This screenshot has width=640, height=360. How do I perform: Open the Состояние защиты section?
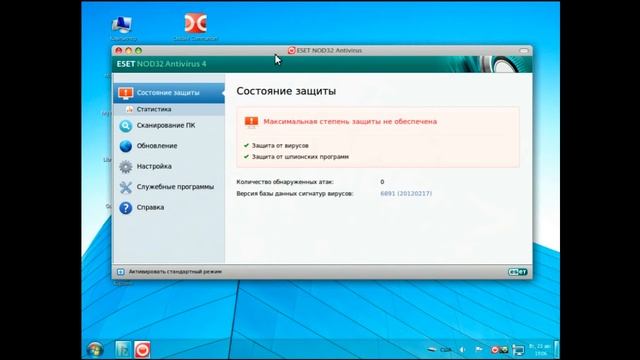pyautogui.click(x=169, y=93)
